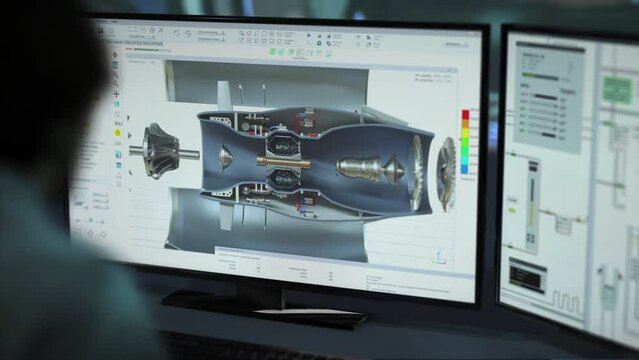This screenshot has height=360, width=639.
Task: Click the first slider row in the right monitor's grey panel
Action: (x=544, y=97)
